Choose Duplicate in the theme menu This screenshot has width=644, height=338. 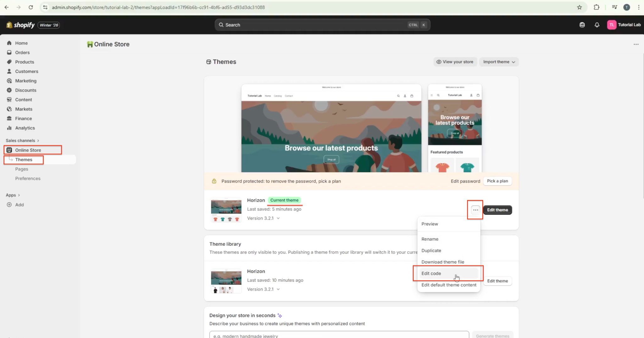(x=449, y=250)
